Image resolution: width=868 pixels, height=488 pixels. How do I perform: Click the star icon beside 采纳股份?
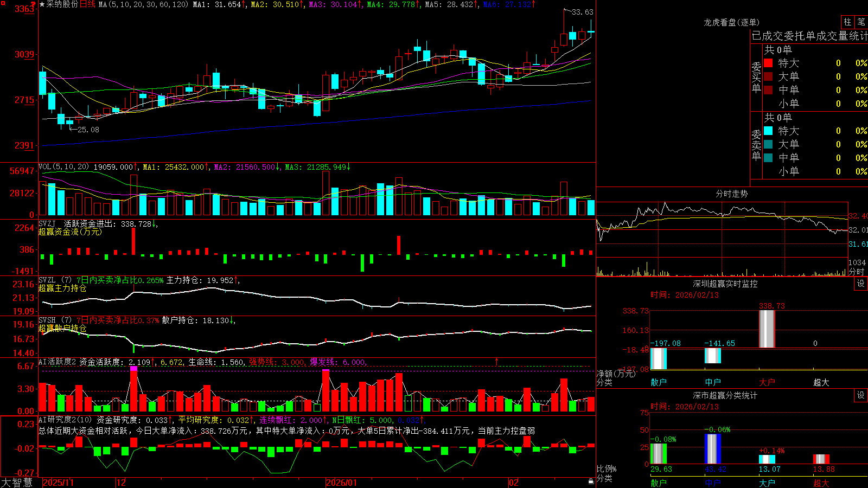(x=42, y=4)
